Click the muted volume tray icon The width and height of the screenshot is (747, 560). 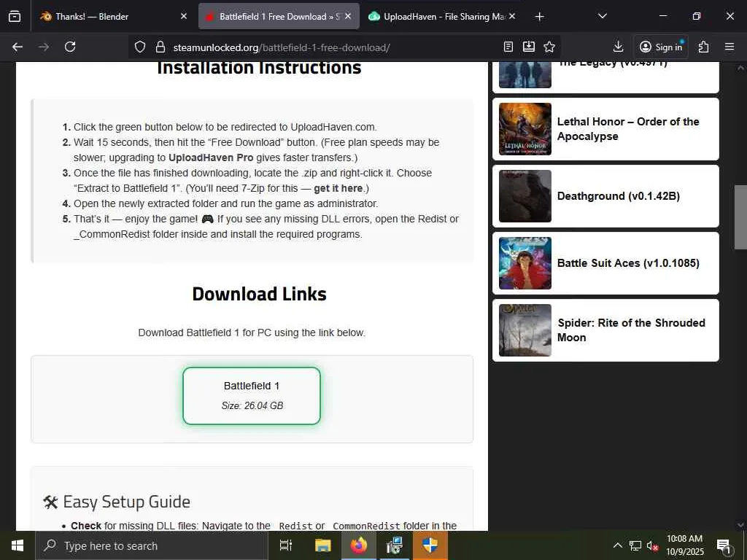click(x=652, y=545)
